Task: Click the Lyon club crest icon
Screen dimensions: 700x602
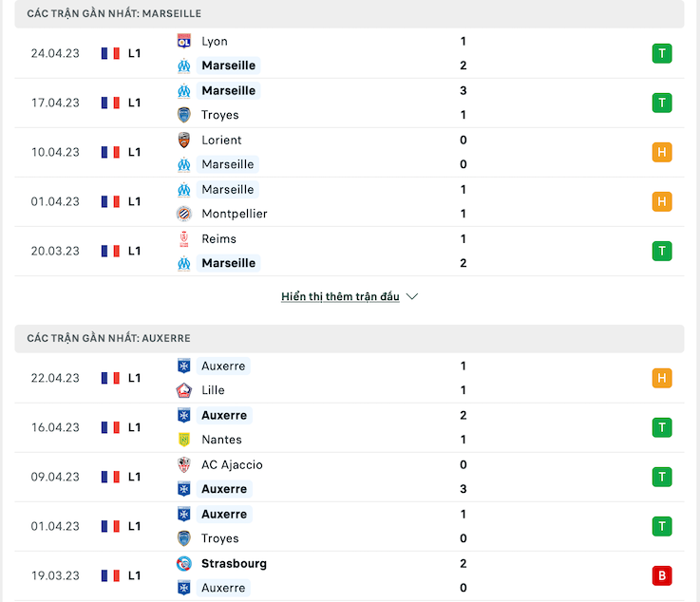Action: pyautogui.click(x=184, y=42)
